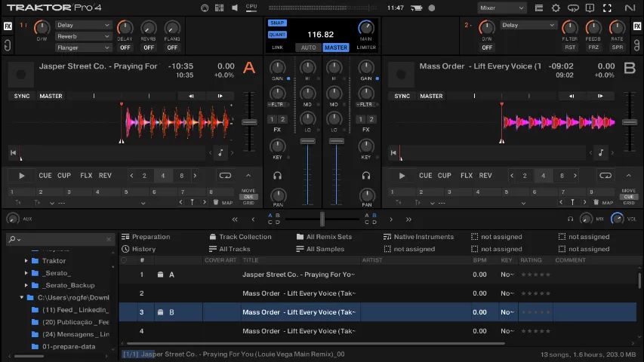Collapse Deck A advanced panel chevron
Viewport: 644px width, 362px height.
[x=248, y=175]
